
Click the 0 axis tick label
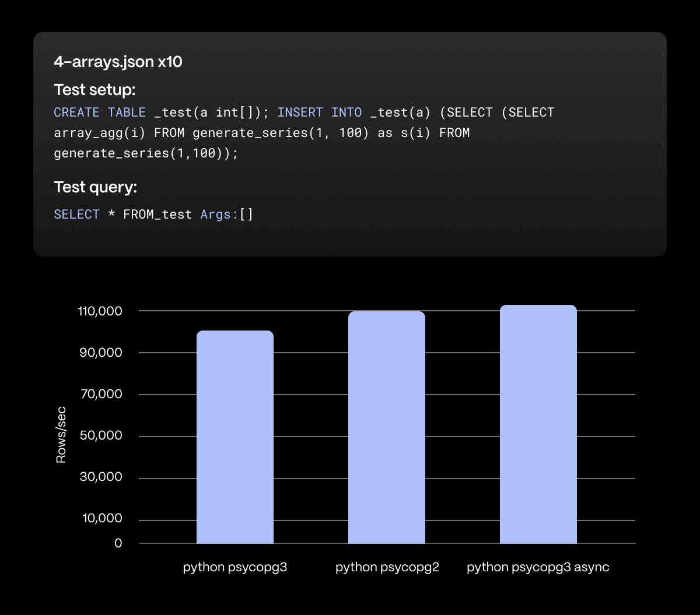tap(118, 543)
